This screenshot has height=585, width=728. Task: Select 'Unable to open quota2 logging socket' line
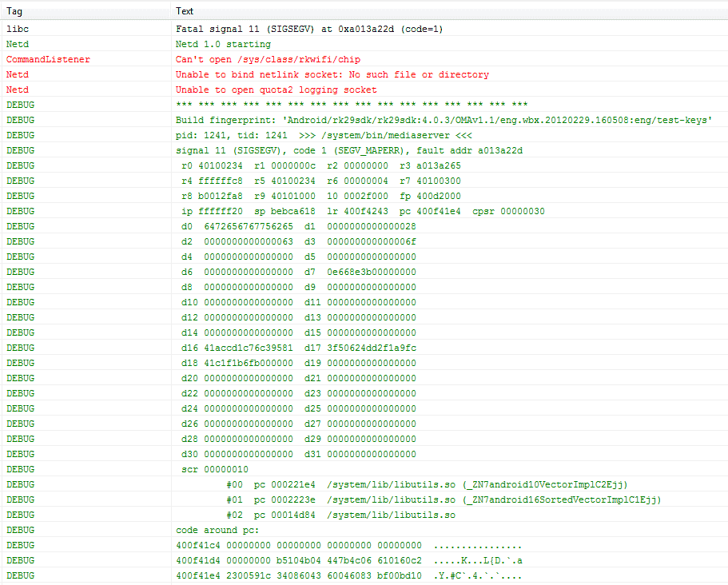tap(364, 90)
